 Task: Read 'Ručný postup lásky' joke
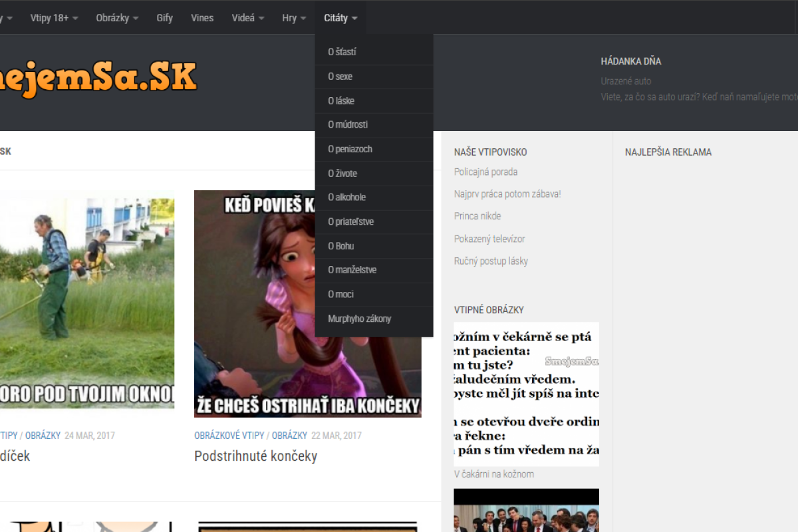(491, 261)
